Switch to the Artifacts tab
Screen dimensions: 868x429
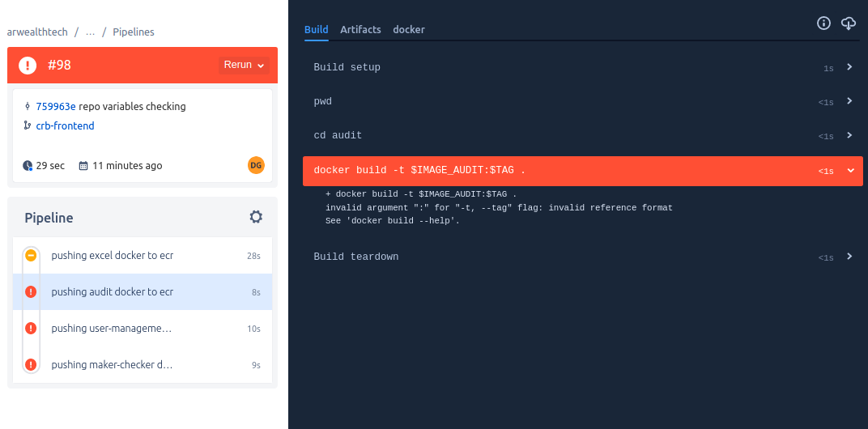360,30
